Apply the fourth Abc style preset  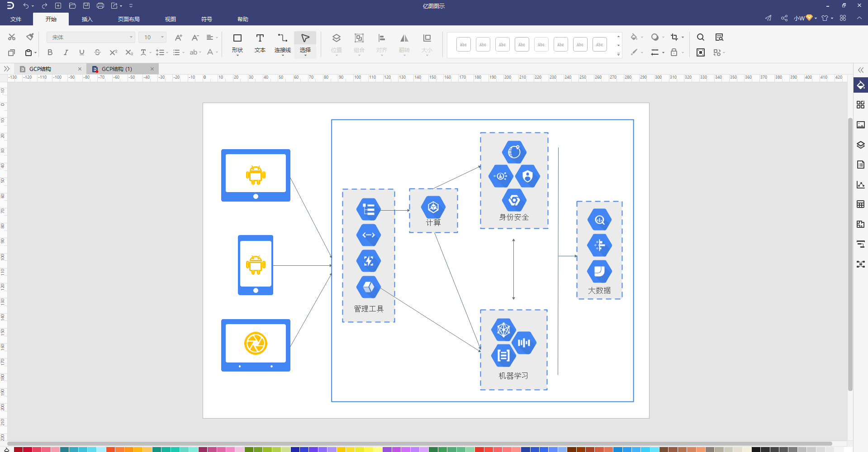522,44
